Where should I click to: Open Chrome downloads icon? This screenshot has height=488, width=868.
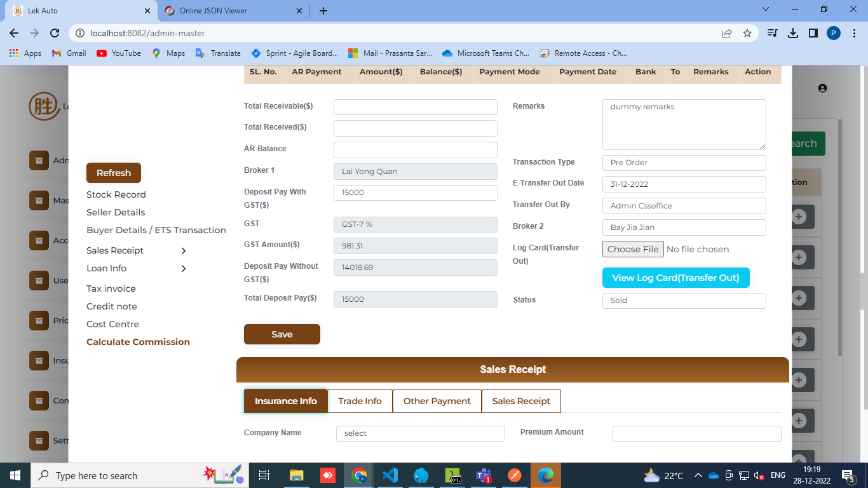click(792, 33)
